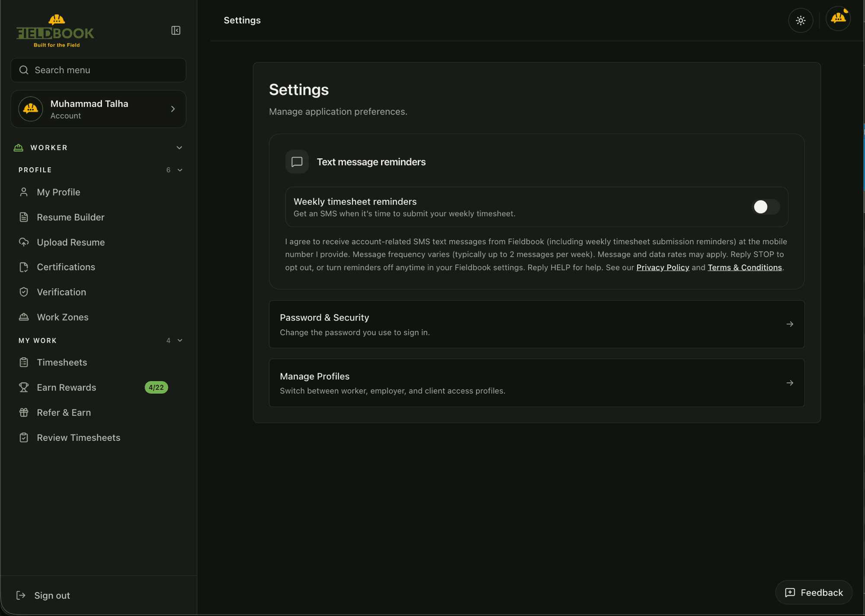Image resolution: width=865 pixels, height=616 pixels.
Task: Open Work Zones menu item
Action: (99, 317)
